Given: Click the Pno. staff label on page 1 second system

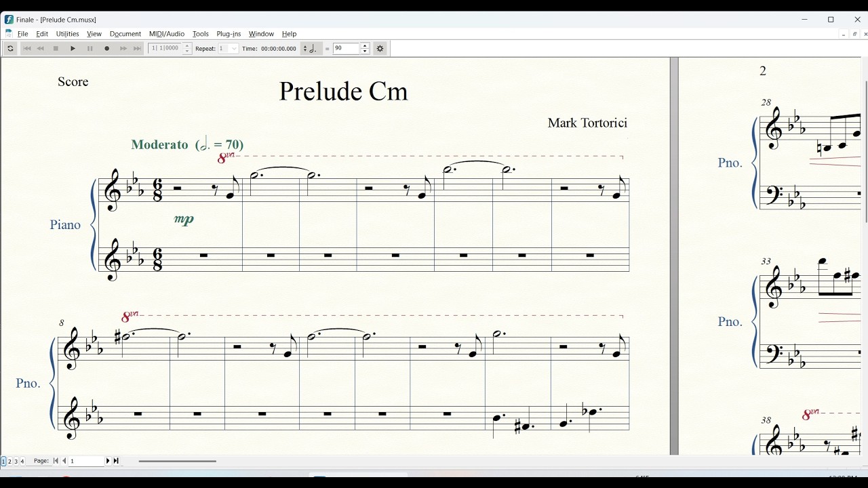Looking at the screenshot, I should [x=28, y=384].
